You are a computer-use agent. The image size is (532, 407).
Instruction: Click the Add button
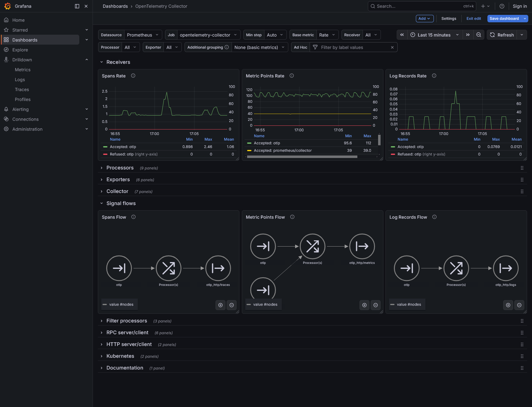425,19
